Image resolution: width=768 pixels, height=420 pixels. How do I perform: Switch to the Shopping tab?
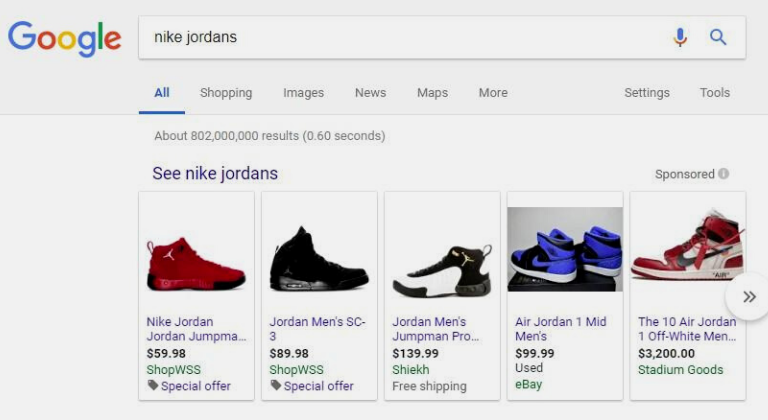tap(226, 93)
